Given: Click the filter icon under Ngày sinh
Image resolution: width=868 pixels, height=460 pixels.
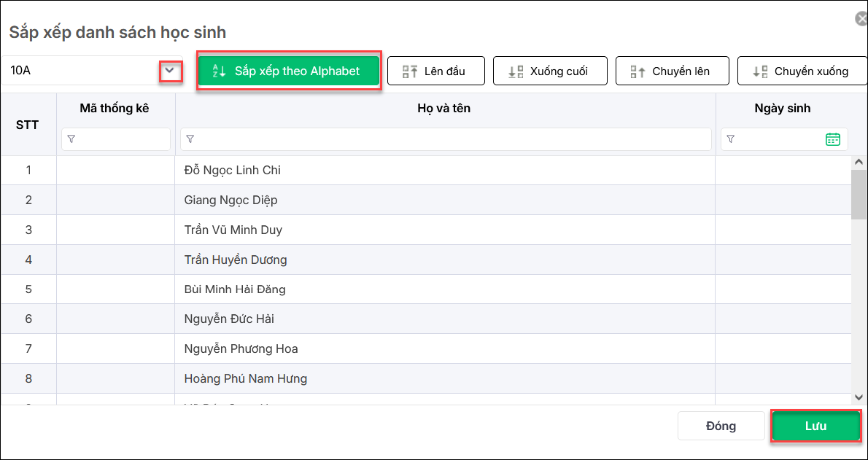Looking at the screenshot, I should [x=731, y=139].
